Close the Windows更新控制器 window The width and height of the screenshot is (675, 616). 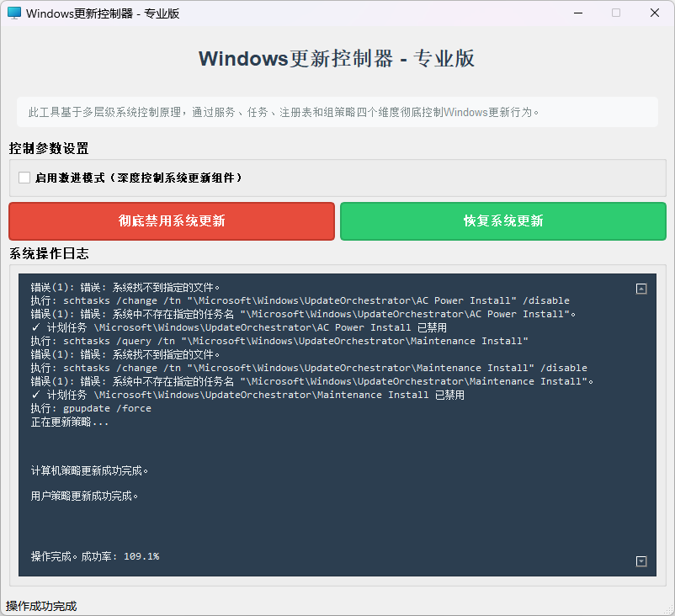(x=654, y=13)
